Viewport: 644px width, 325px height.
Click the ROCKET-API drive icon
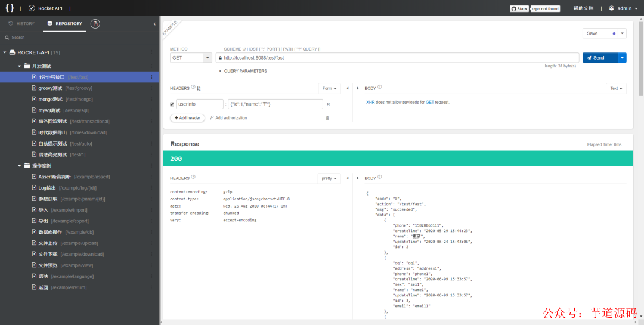pos(13,52)
